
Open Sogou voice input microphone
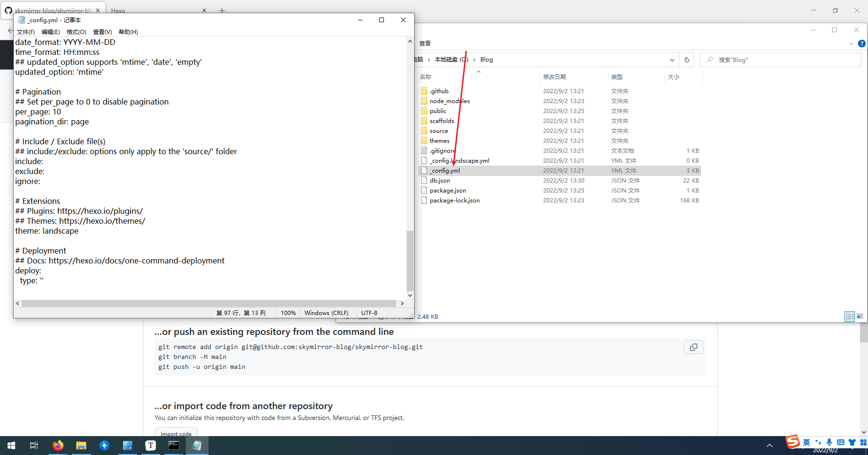828,443
